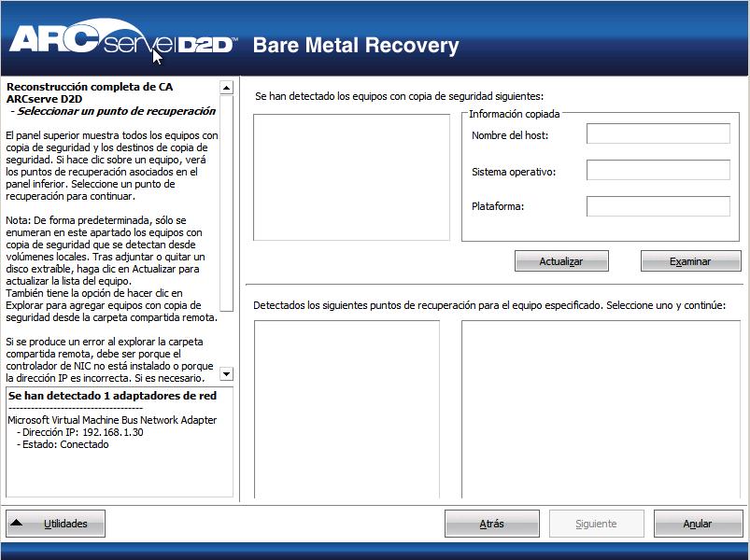Click the upward triangle icon on Utilidades button
This screenshot has height=560, width=750.
(x=16, y=523)
